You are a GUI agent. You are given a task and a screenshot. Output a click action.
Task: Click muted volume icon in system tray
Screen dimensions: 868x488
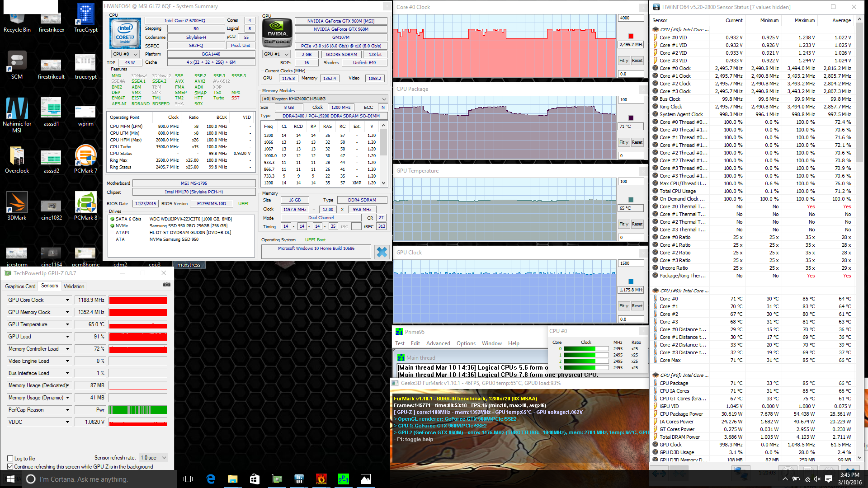coord(817,479)
